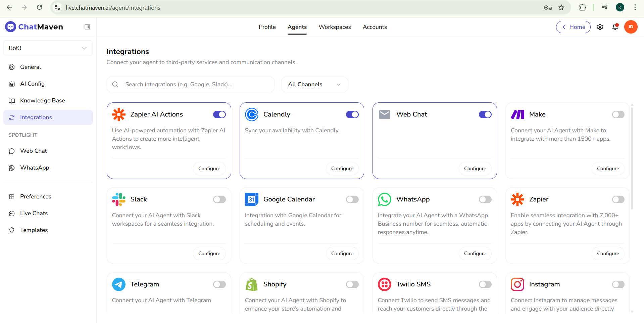
Task: Click the Search integrations input field
Action: pyautogui.click(x=195, y=84)
